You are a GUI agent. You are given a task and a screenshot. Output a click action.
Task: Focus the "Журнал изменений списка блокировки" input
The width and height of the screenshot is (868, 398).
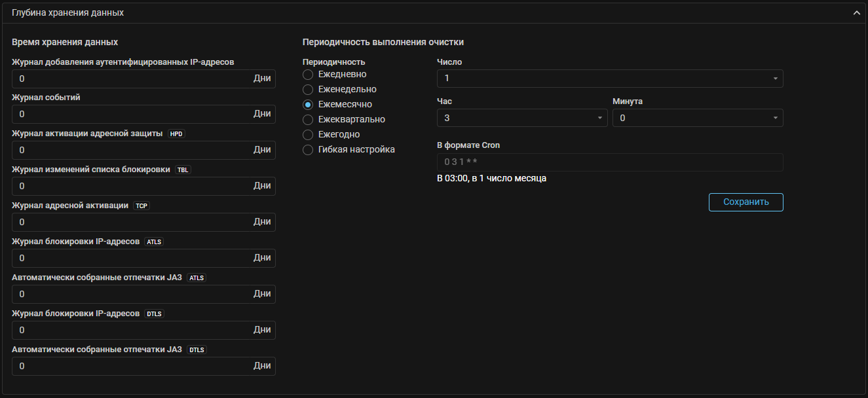[x=131, y=186]
